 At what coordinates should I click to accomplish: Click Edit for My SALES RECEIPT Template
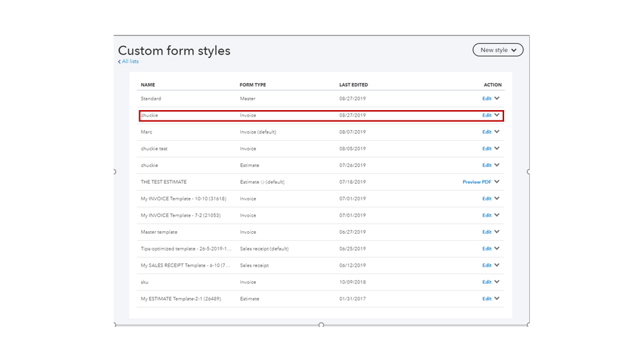[487, 265]
